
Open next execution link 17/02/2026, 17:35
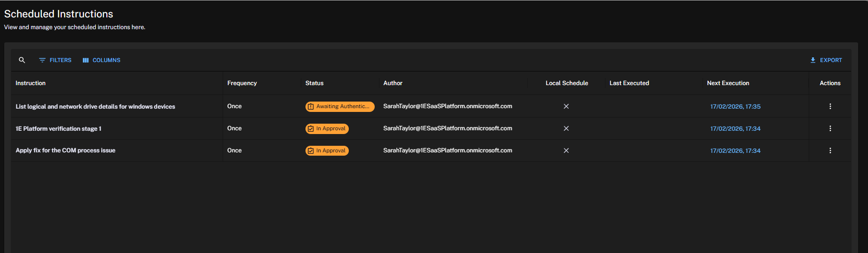(735, 107)
